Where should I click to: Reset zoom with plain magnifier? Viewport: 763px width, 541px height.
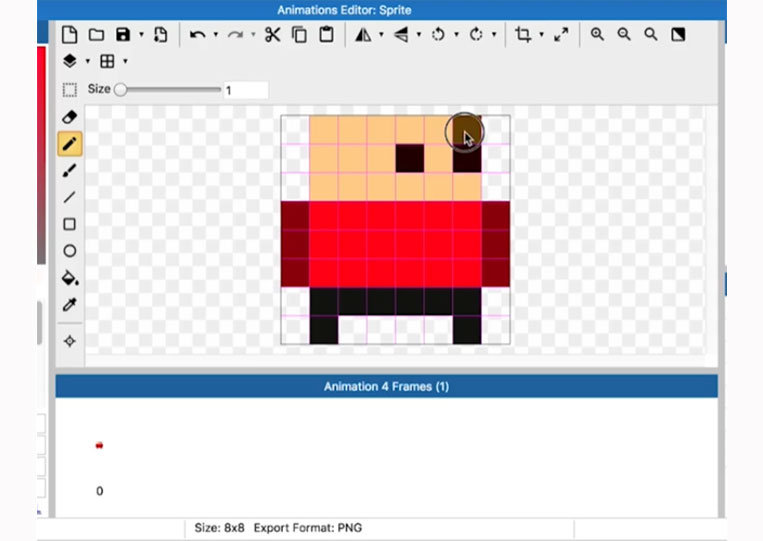(x=651, y=35)
